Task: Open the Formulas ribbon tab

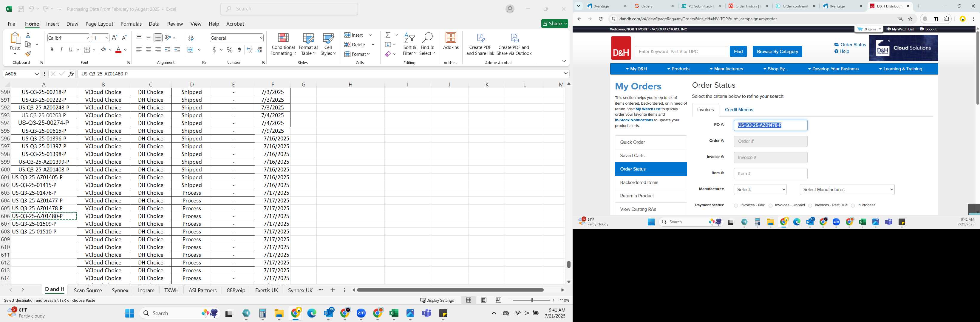Action: pyautogui.click(x=131, y=24)
